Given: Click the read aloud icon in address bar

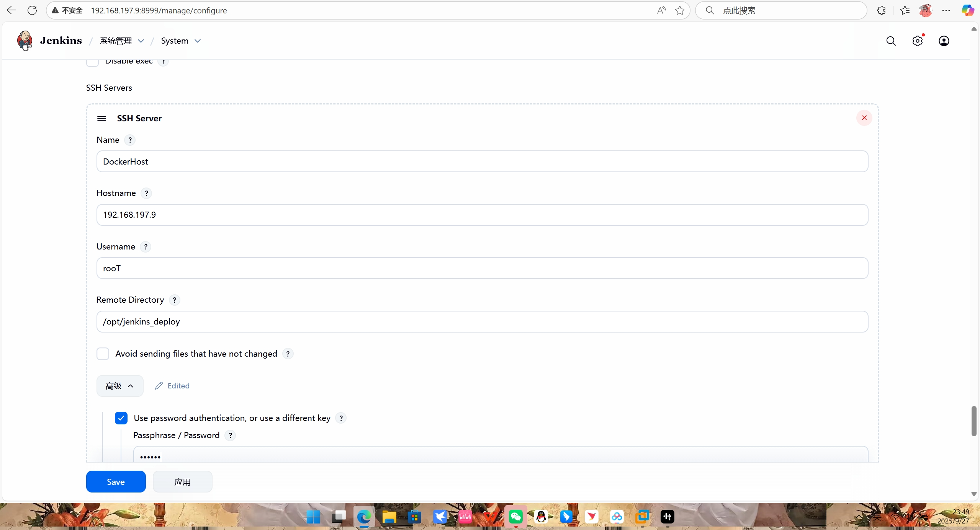Looking at the screenshot, I should click(661, 10).
